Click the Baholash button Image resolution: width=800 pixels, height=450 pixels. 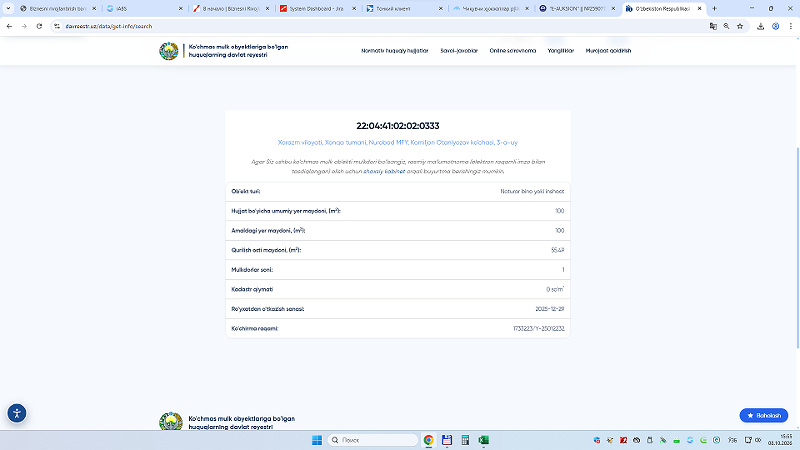[x=764, y=415]
